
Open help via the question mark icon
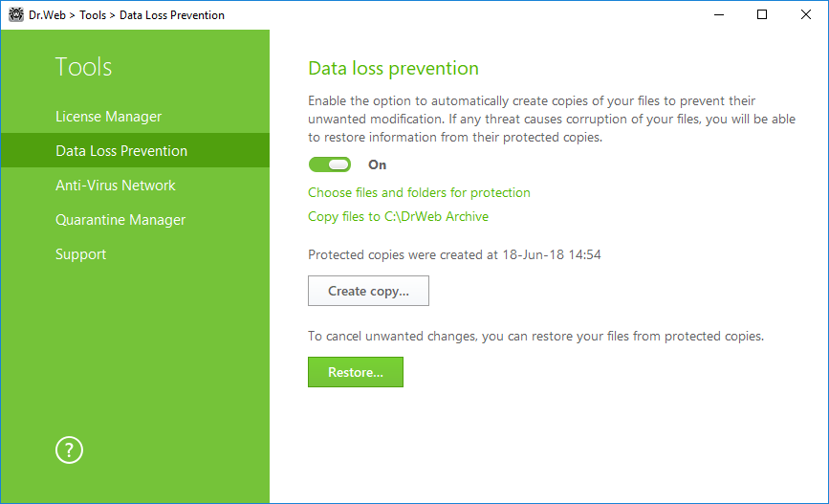point(69,450)
